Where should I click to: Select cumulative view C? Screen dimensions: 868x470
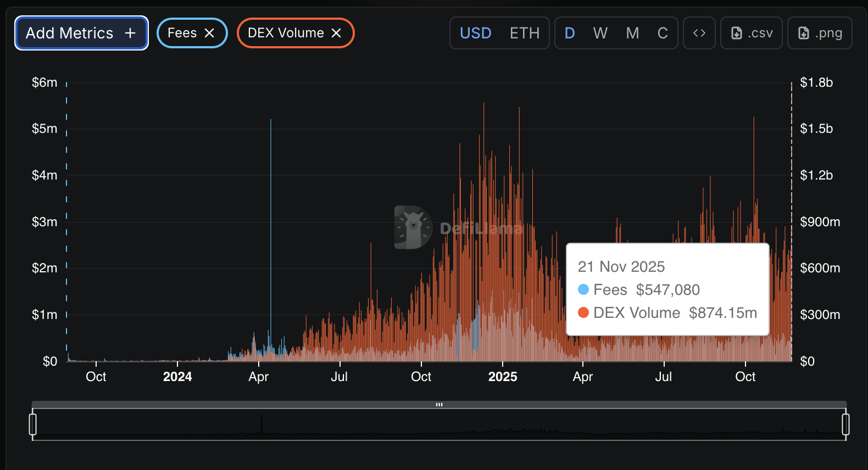coord(663,33)
